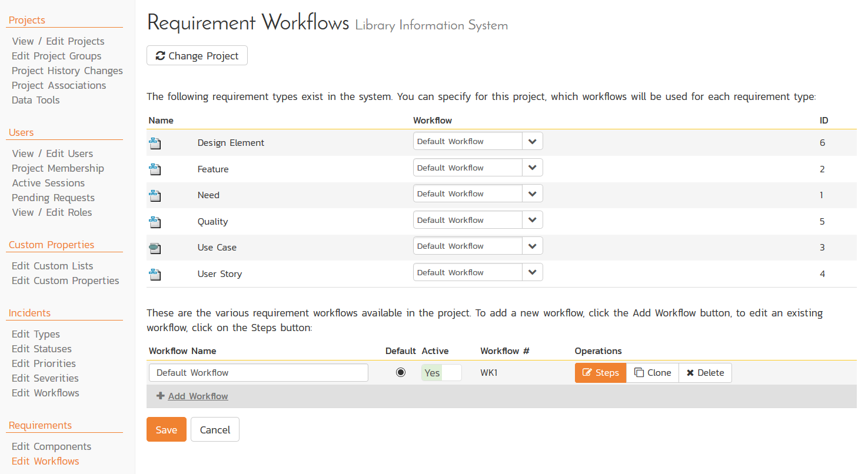
Task: Delete the Default Workflow
Action: pyautogui.click(x=705, y=373)
